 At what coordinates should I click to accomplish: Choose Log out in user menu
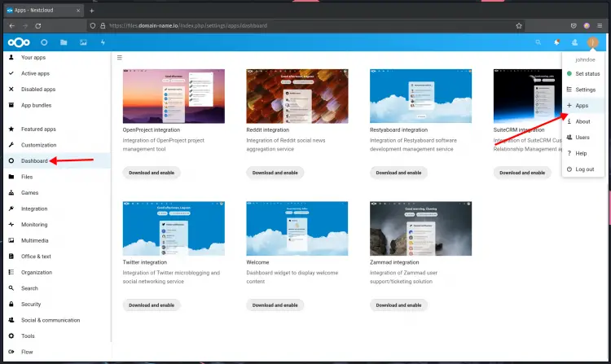(x=583, y=169)
